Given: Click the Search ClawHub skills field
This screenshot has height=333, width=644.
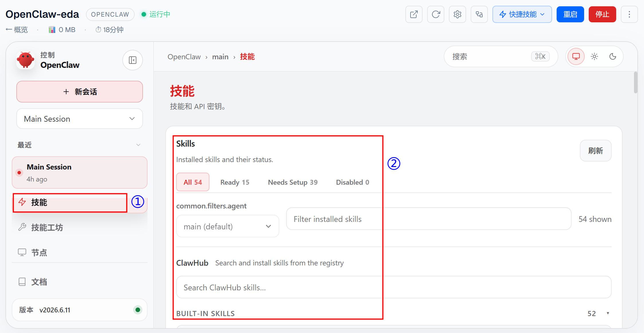Looking at the screenshot, I should [x=394, y=287].
